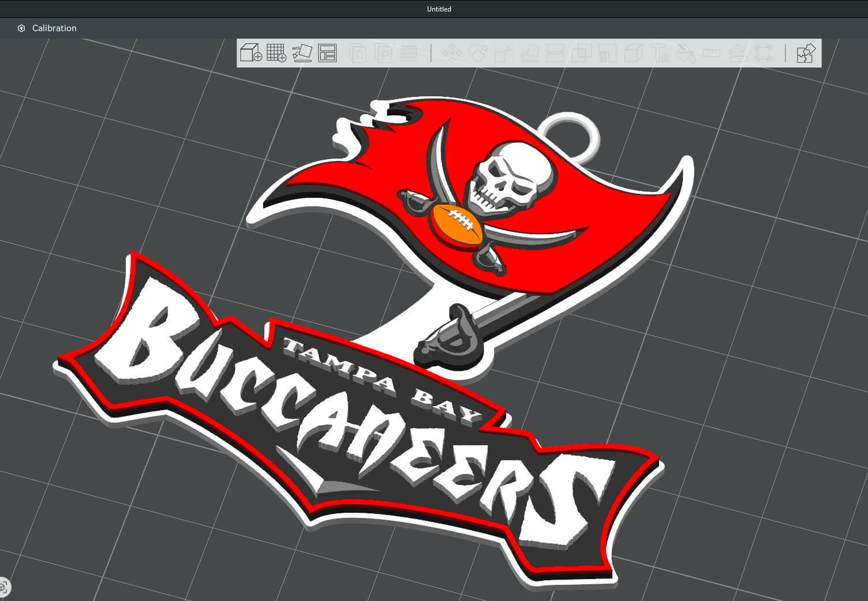Select the Move tool

[451, 54]
